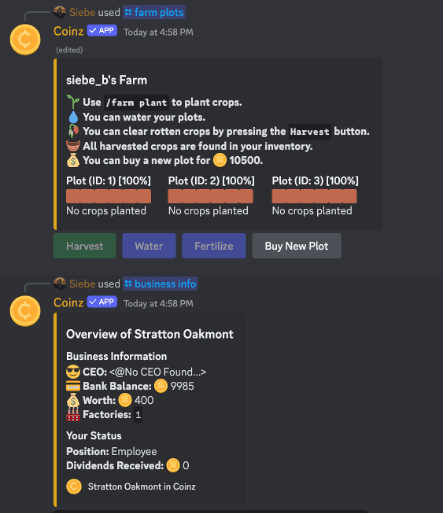This screenshot has height=514, width=444.
Task: Click the Plot ID 1 progress bar
Action: point(108,196)
